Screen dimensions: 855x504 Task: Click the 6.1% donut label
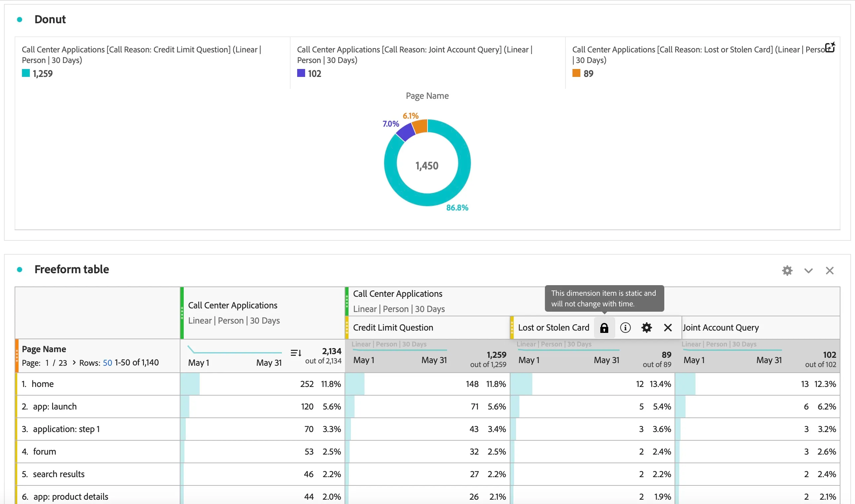[410, 116]
